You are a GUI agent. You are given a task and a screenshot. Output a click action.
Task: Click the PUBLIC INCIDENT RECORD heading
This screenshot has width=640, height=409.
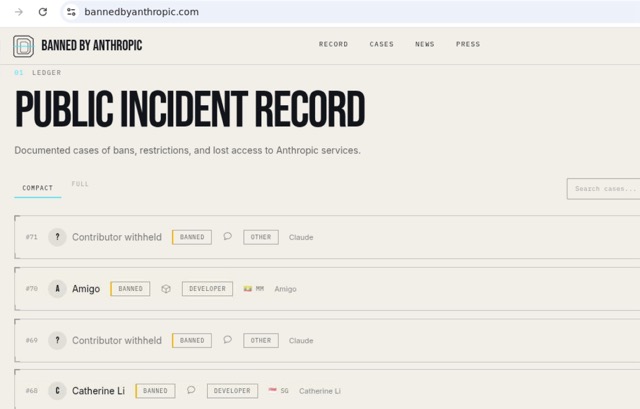[190, 109]
